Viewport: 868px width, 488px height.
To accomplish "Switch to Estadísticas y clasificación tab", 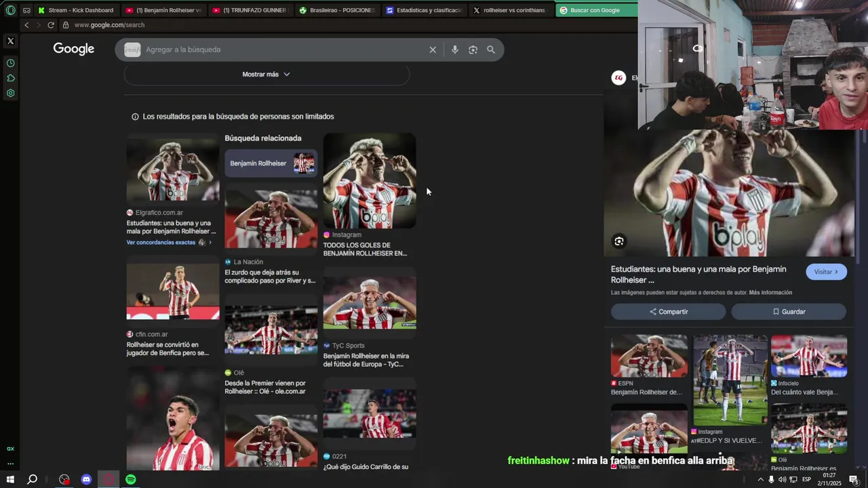I will click(x=424, y=10).
